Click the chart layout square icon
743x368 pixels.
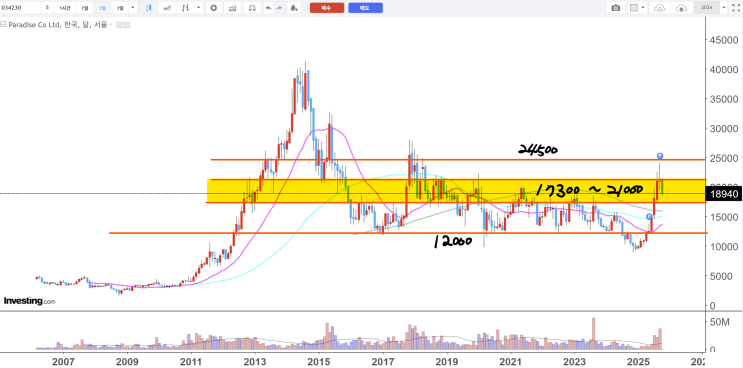pyautogui.click(x=634, y=8)
